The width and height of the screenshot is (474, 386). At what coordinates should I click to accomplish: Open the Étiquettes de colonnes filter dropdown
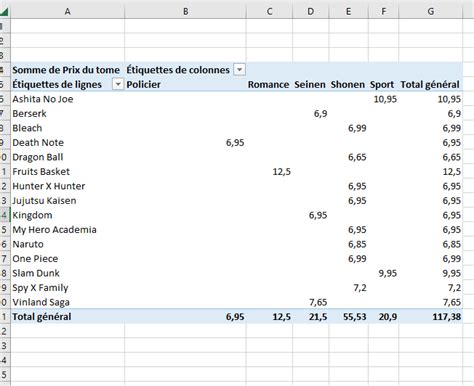point(239,70)
